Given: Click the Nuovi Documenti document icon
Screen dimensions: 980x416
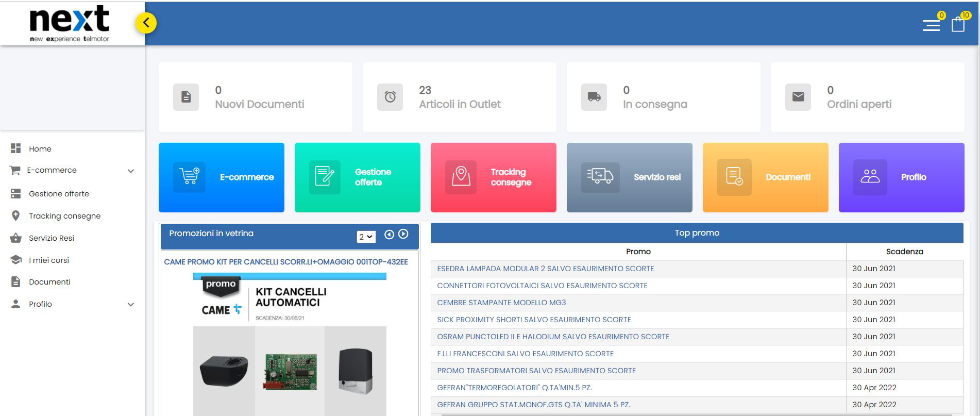Looking at the screenshot, I should pos(186,97).
